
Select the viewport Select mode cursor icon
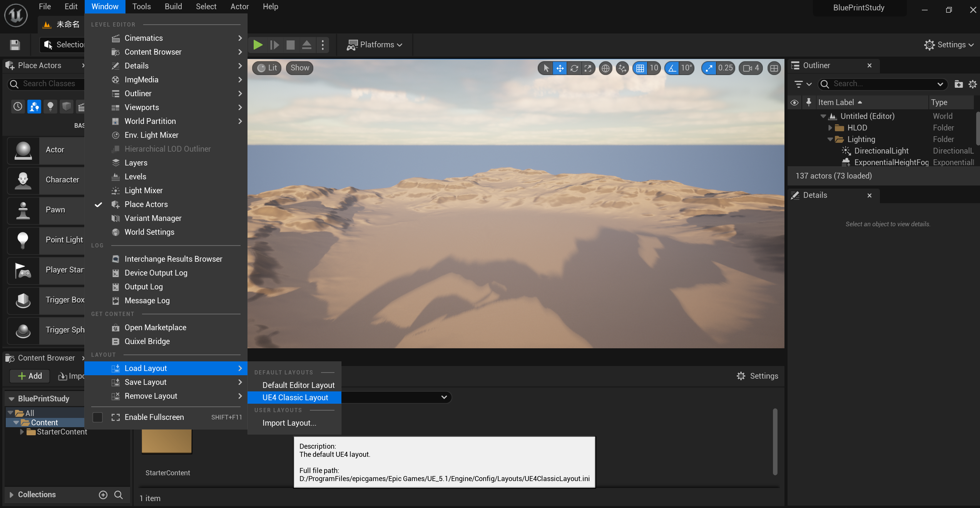[x=546, y=68]
